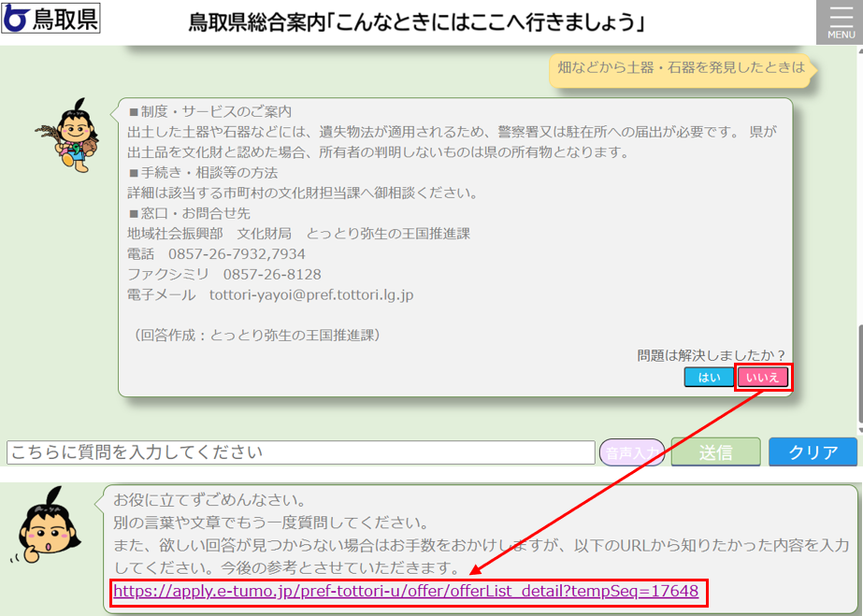Screen dimensions: 863x616
Task: Click the ■制度・サービスのご案内 heading
Action: (209, 112)
